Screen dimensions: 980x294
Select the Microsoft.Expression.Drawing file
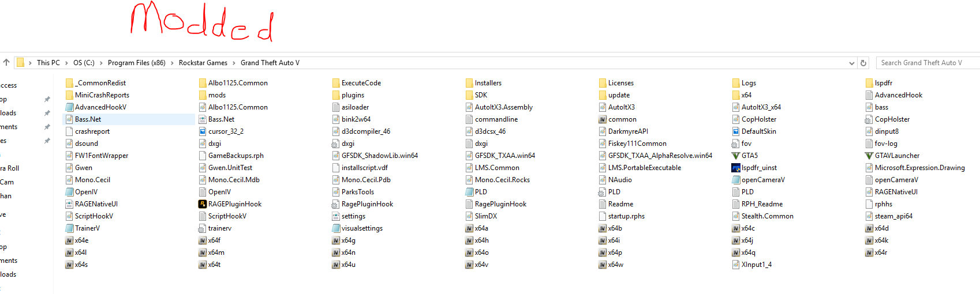point(915,168)
